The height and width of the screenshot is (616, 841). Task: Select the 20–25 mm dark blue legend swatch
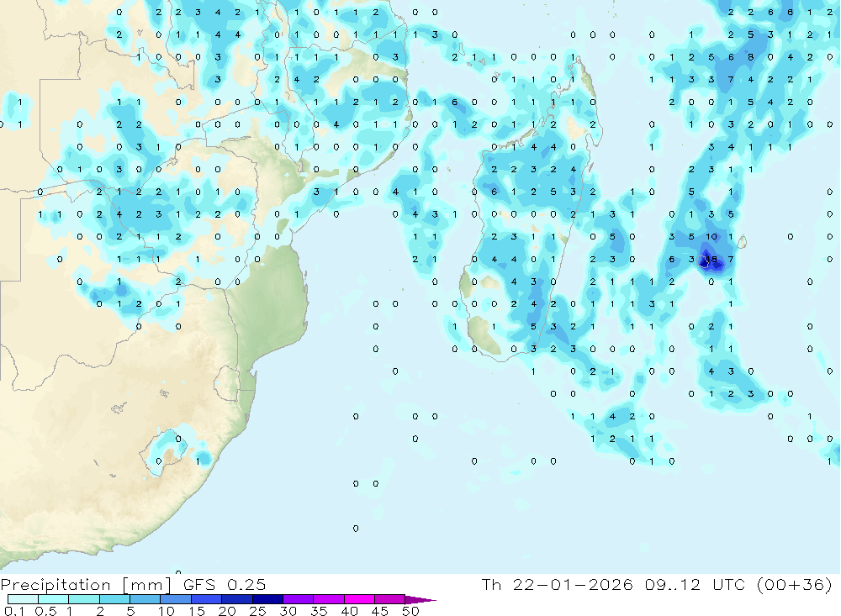click(x=237, y=599)
